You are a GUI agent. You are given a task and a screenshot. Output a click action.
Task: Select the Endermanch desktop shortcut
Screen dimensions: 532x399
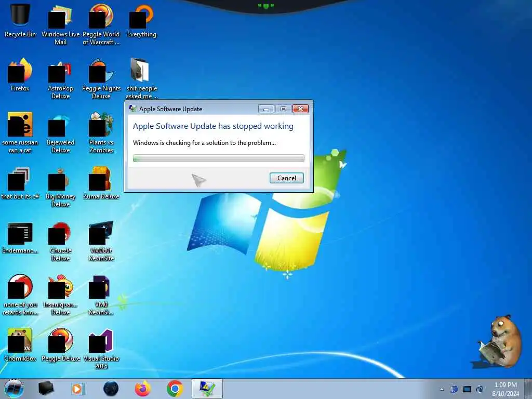(x=20, y=237)
